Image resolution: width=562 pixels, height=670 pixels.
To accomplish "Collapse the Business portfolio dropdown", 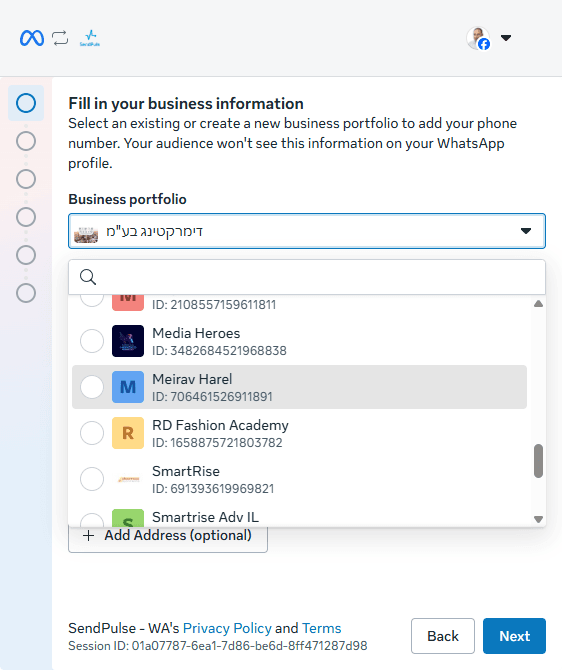I will [526, 231].
